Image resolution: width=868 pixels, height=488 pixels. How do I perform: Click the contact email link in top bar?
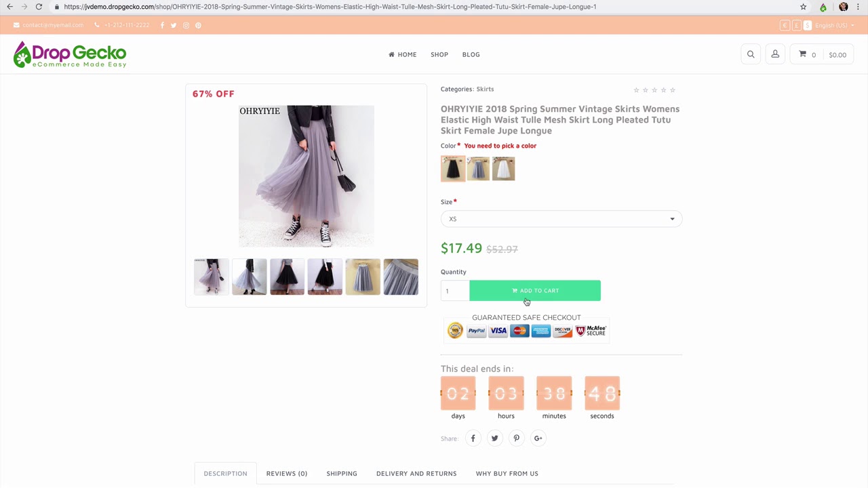(x=48, y=25)
